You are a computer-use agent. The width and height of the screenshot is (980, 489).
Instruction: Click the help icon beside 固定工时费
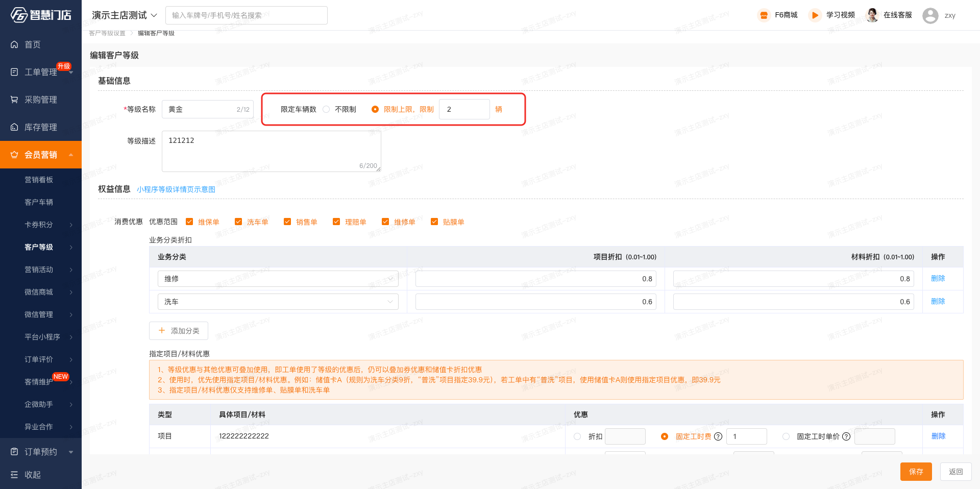point(718,436)
